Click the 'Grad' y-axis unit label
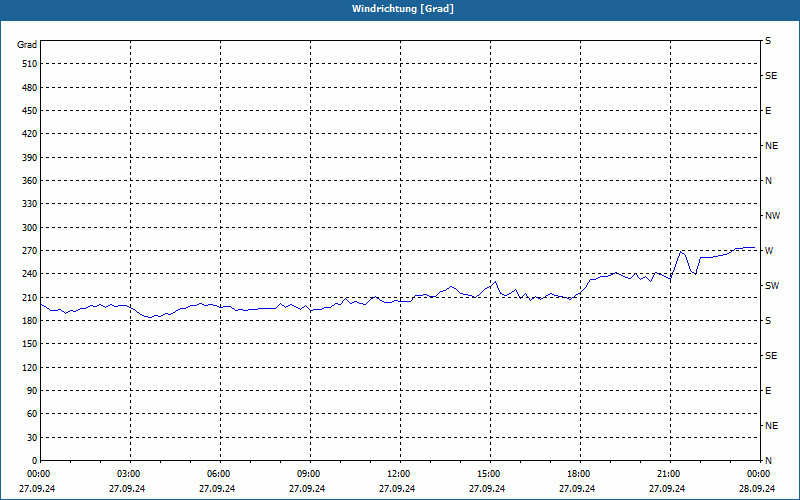Viewport: 800px width, 500px height. coord(27,45)
